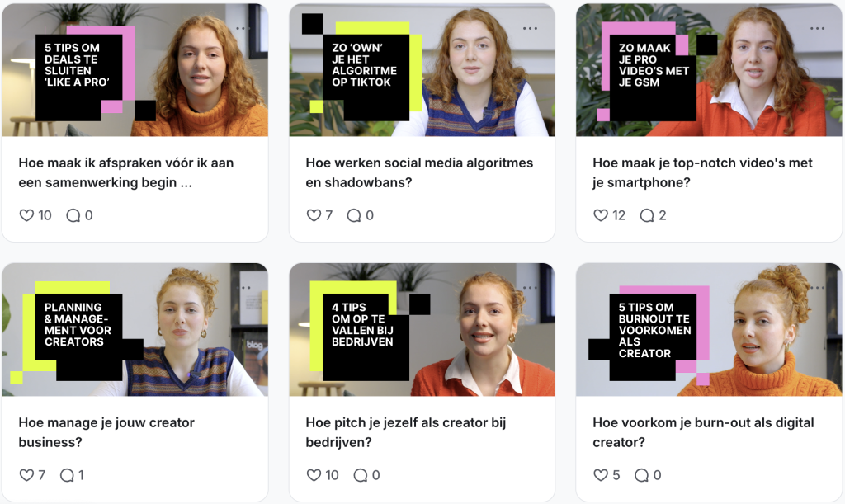Screen dimensions: 845x504
Task: Open the 'Hoe werken social media algoritmes' title link
Action: coord(419,172)
